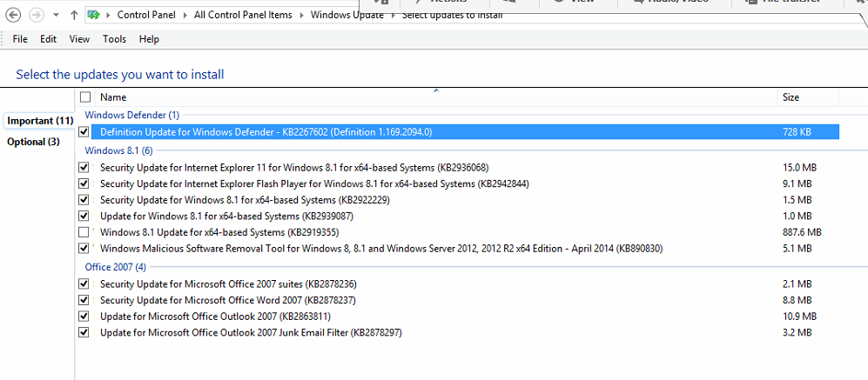Click the Windows Update icon in address bar

[x=94, y=16]
